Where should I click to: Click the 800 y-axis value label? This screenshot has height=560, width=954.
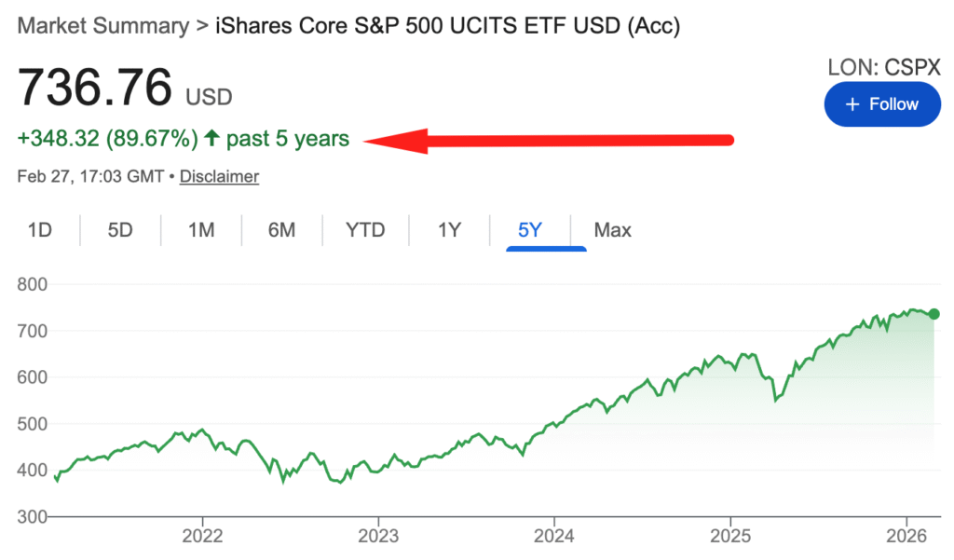pos(33,283)
